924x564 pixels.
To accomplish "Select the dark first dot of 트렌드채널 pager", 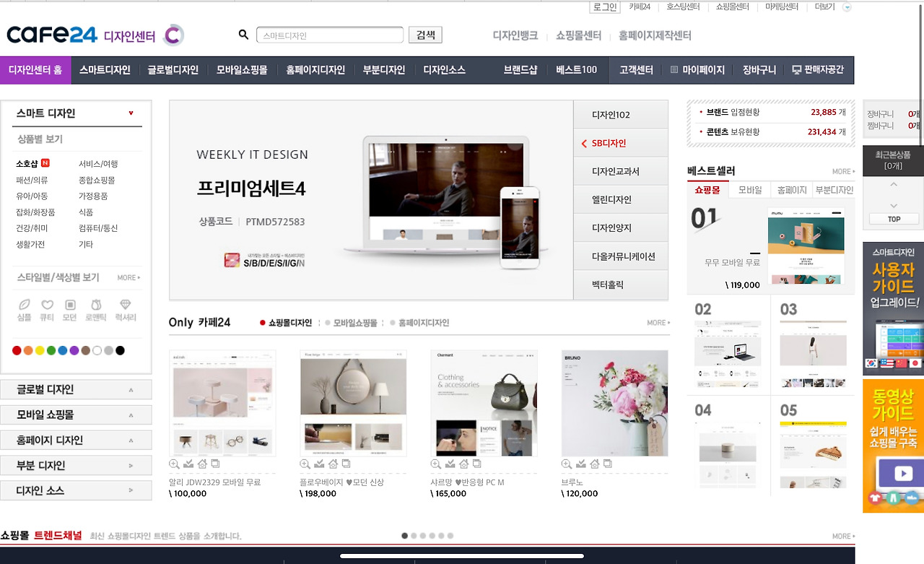I will pyautogui.click(x=404, y=536).
